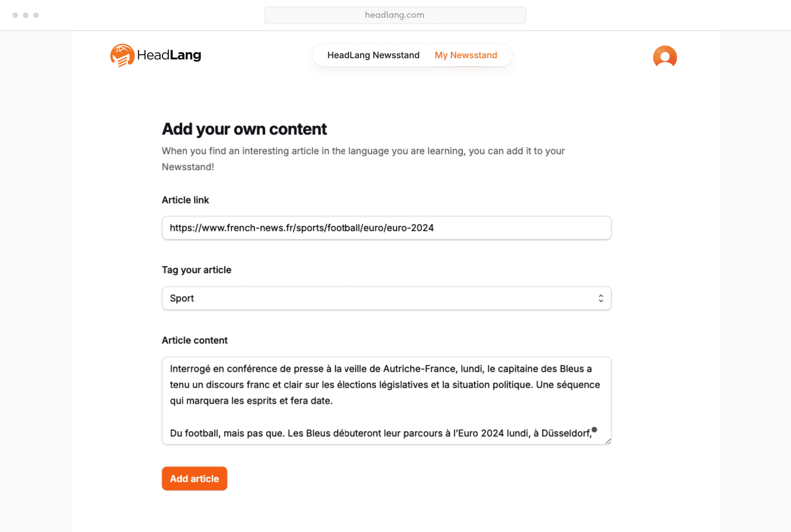Click the leftmost window control dot

click(x=15, y=15)
